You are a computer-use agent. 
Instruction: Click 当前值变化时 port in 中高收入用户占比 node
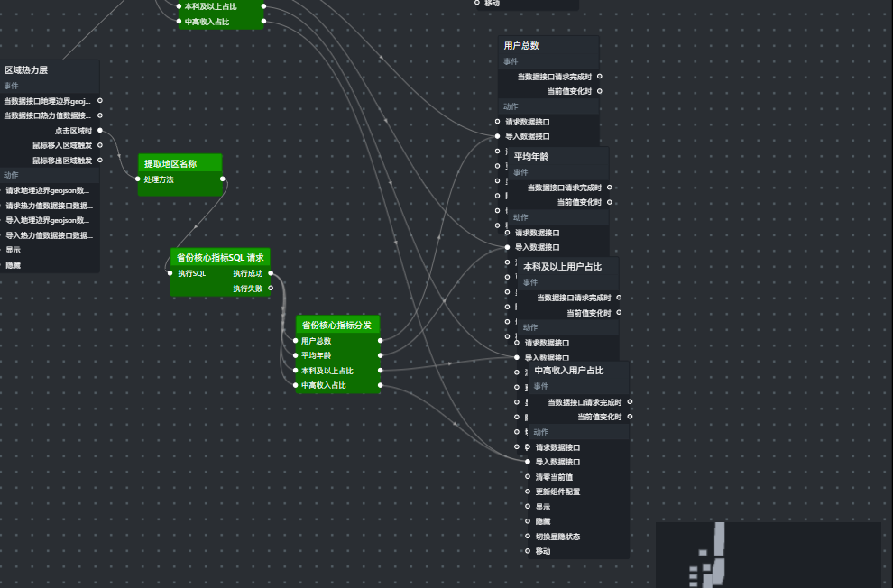pyautogui.click(x=630, y=417)
